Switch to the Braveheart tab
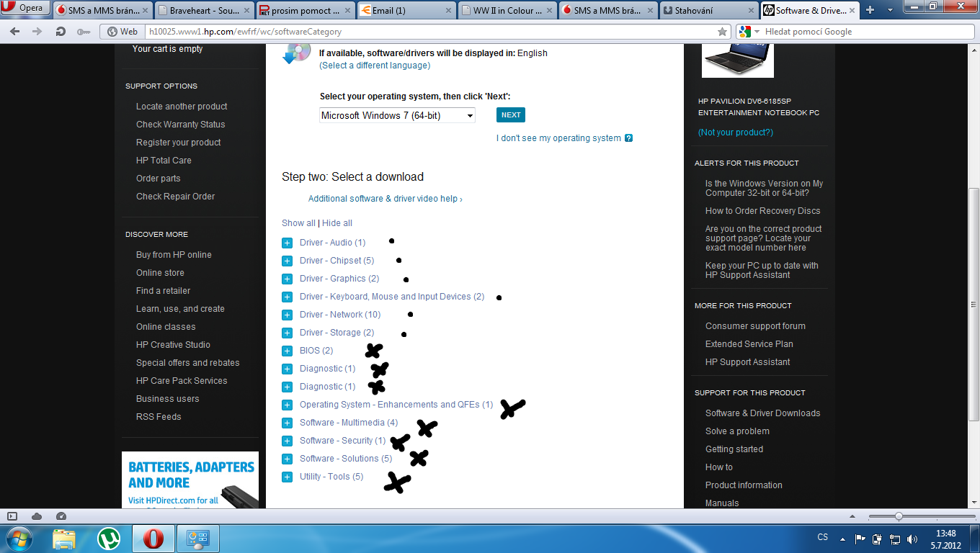Viewport: 980px width, 553px height. [202, 10]
